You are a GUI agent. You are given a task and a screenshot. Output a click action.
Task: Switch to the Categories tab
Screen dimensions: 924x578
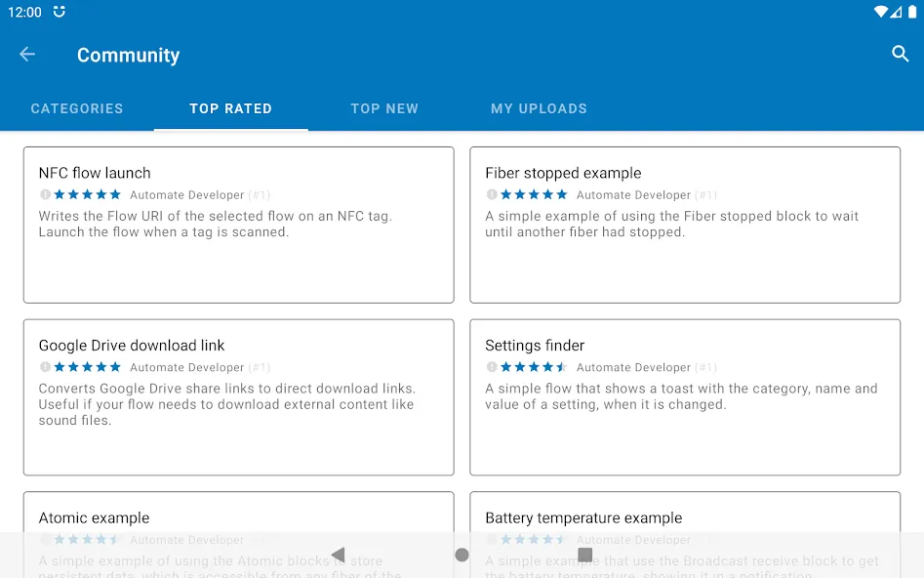point(77,108)
